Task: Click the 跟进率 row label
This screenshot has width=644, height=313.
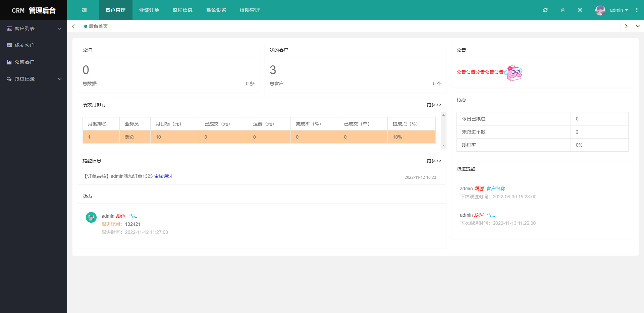Action: tap(469, 145)
